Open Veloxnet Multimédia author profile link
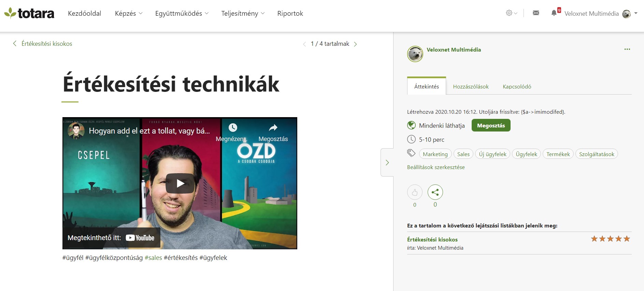 (x=454, y=50)
